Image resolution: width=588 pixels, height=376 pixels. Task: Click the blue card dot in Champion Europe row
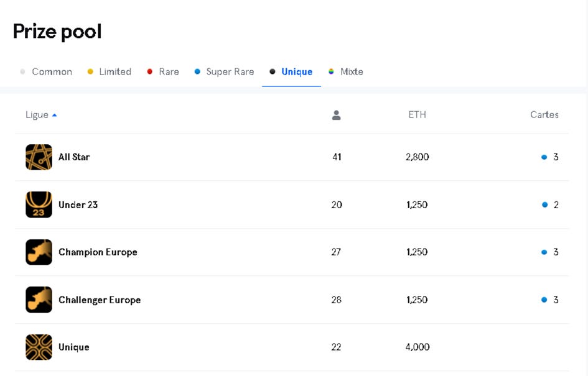(x=544, y=252)
